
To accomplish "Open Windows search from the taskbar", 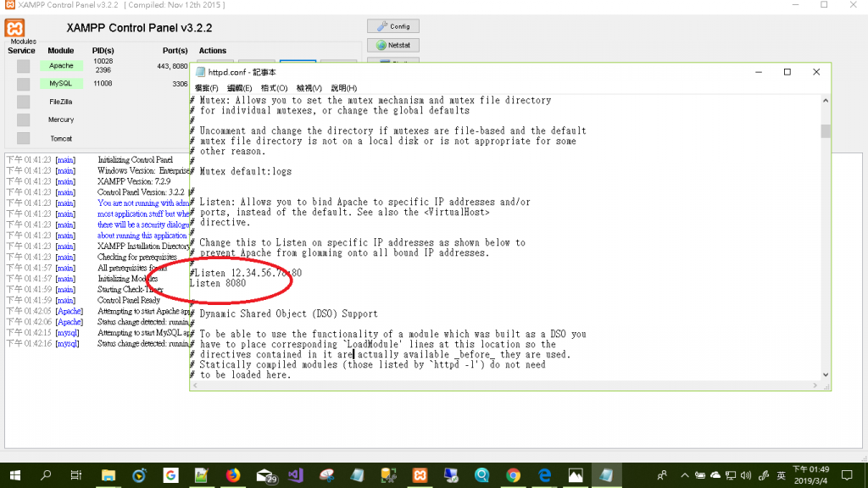I will coord(46,475).
